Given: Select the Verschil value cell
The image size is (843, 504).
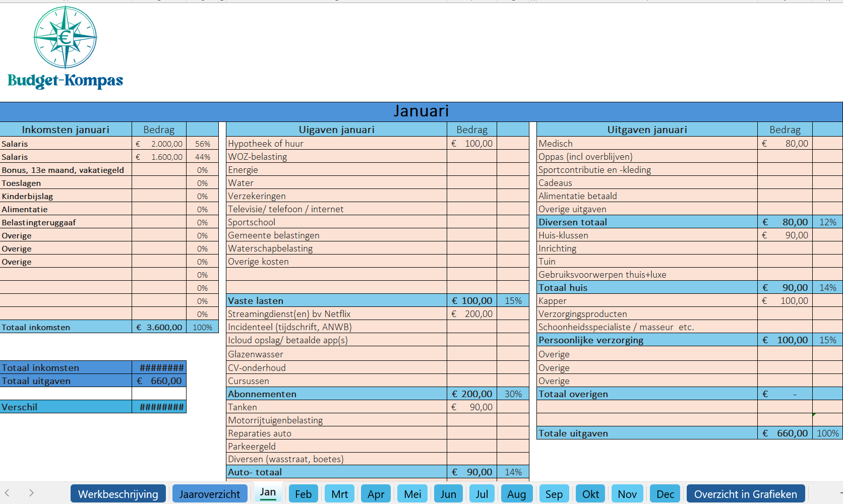Looking at the screenshot, I should [159, 407].
